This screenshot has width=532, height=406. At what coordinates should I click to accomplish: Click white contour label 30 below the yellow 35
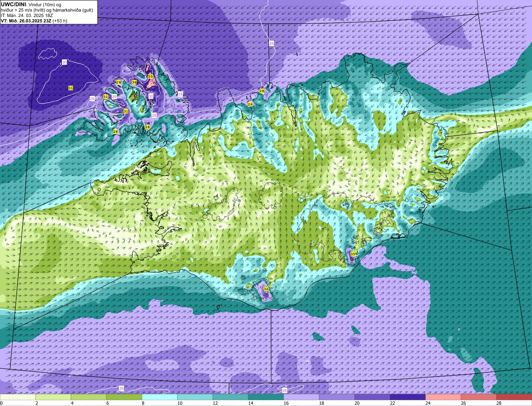coord(151,96)
